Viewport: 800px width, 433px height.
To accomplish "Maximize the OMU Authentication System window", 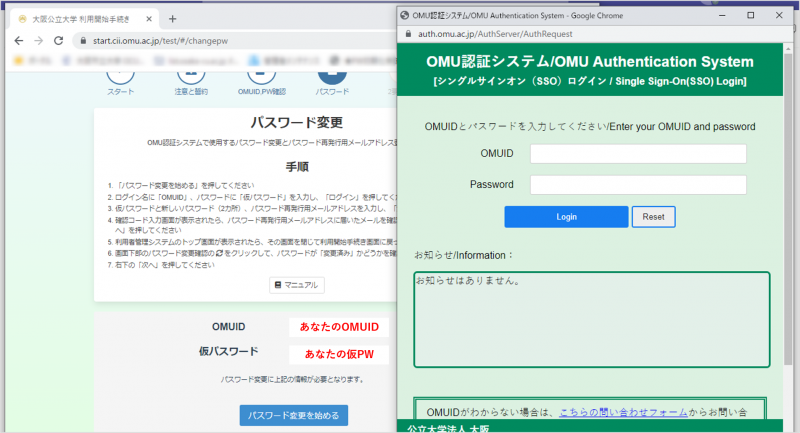I will tap(751, 15).
